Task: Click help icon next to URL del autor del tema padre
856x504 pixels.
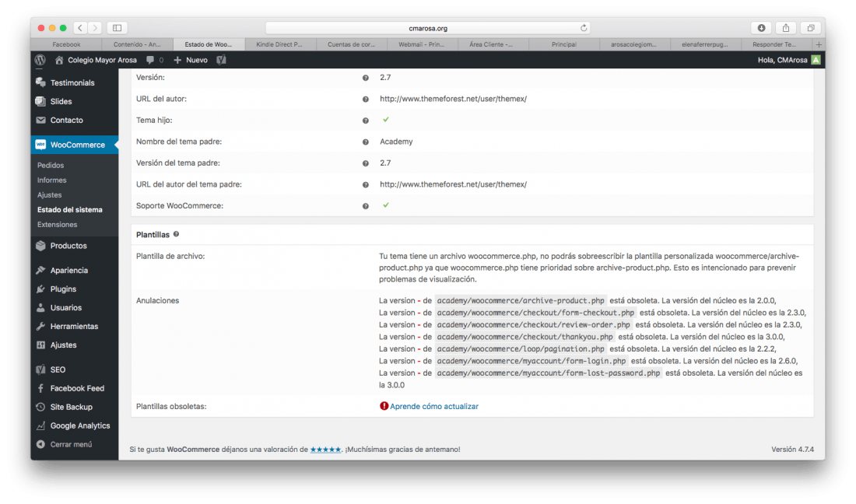Action: tap(365, 185)
